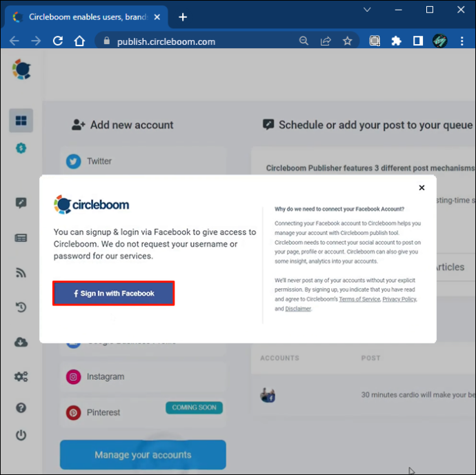The image size is (476, 475).
Task: Open the RSS feed sidebar icon
Action: click(x=21, y=273)
